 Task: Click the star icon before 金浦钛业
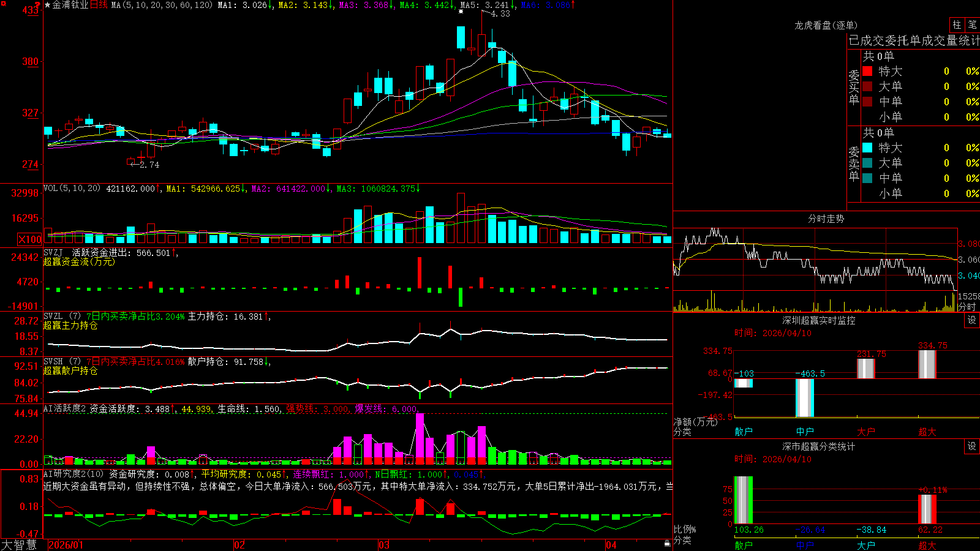(x=48, y=5)
